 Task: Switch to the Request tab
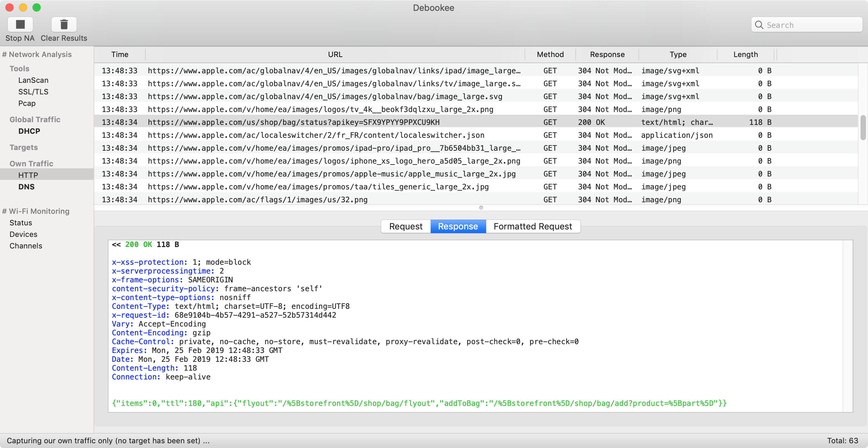pyautogui.click(x=406, y=226)
